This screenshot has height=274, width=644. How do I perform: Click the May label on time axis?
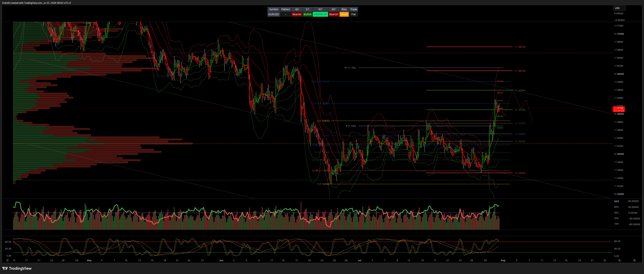click(89, 260)
